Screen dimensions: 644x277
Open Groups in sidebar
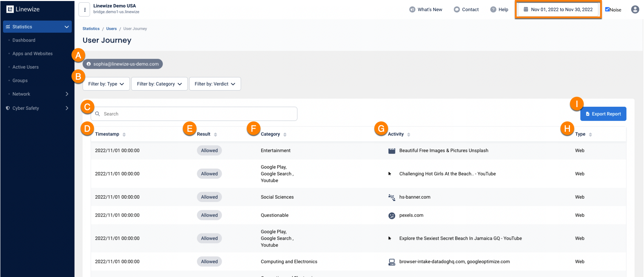click(x=20, y=81)
